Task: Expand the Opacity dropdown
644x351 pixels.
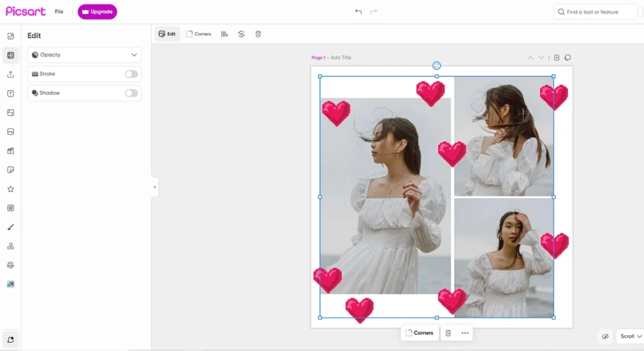Action: pos(85,55)
